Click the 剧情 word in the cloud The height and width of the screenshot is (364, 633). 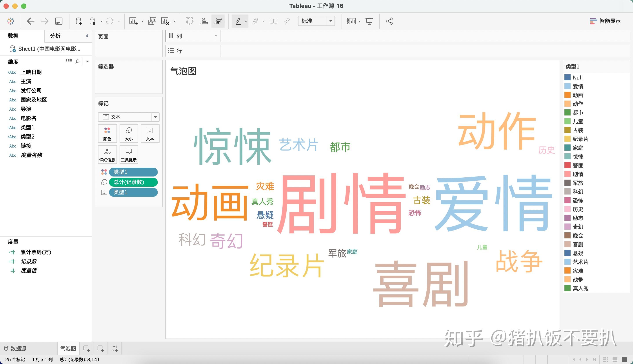tap(341, 203)
